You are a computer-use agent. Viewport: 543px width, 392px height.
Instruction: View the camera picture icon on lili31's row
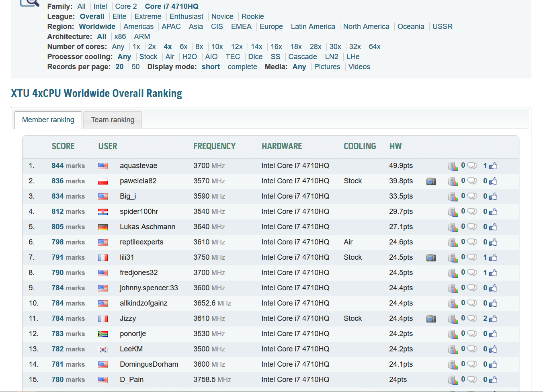click(431, 258)
